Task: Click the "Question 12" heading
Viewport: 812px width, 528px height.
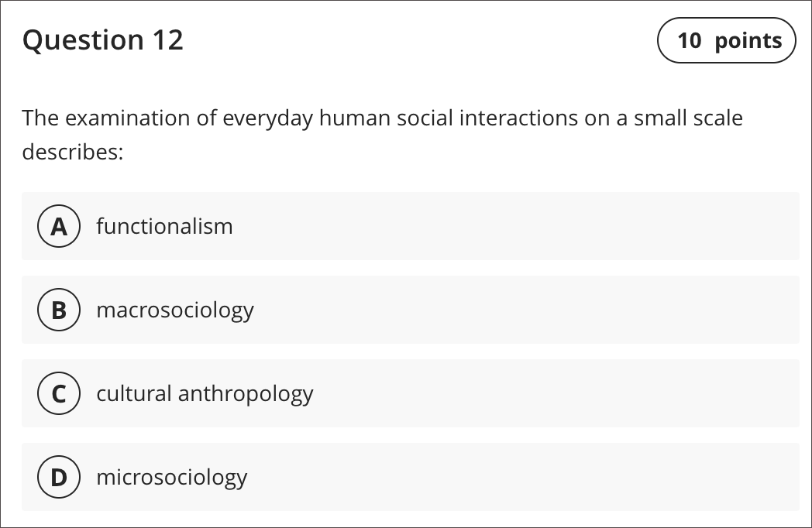Action: 102,39
